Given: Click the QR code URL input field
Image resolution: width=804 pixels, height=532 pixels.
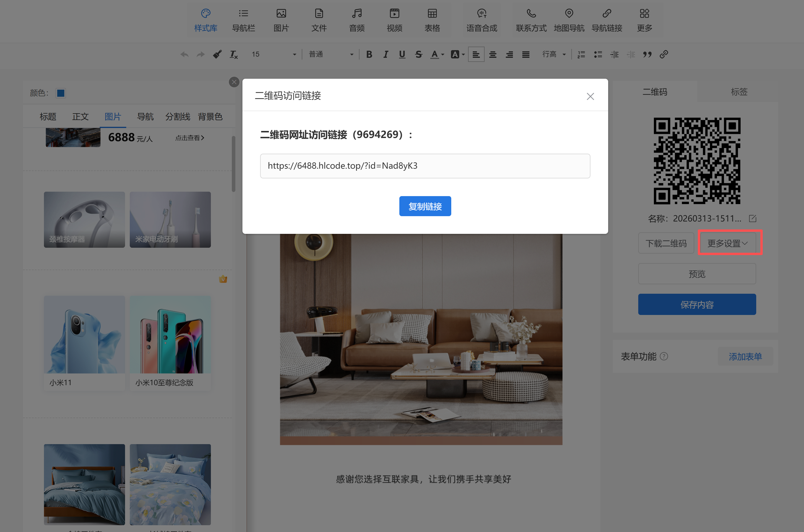Looking at the screenshot, I should pyautogui.click(x=425, y=166).
